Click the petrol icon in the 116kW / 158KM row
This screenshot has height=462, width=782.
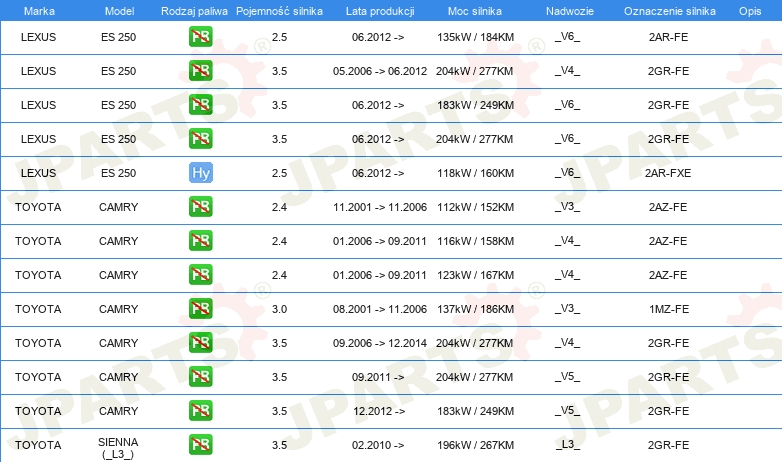[200, 240]
